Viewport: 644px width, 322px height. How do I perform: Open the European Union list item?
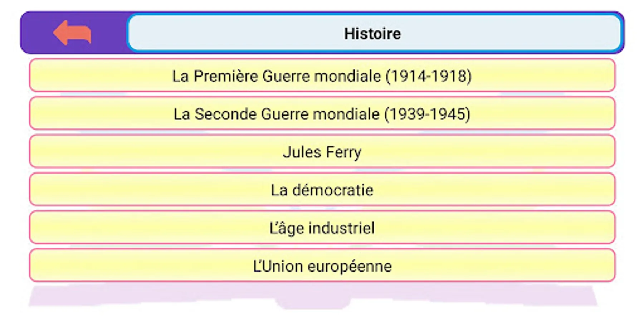pyautogui.click(x=322, y=266)
